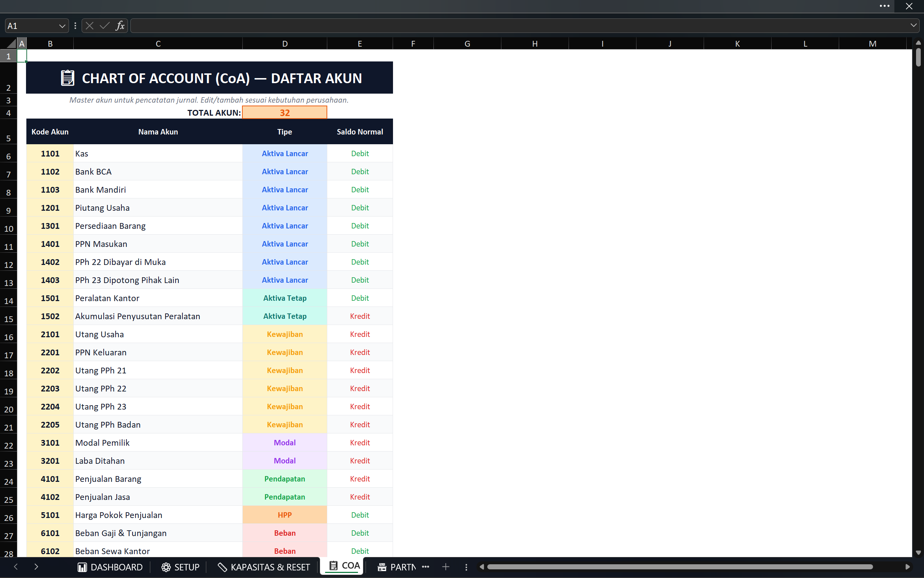Screen dimensions: 924x578
Task: Click the formula bar vertical dots handle
Action: [75, 26]
